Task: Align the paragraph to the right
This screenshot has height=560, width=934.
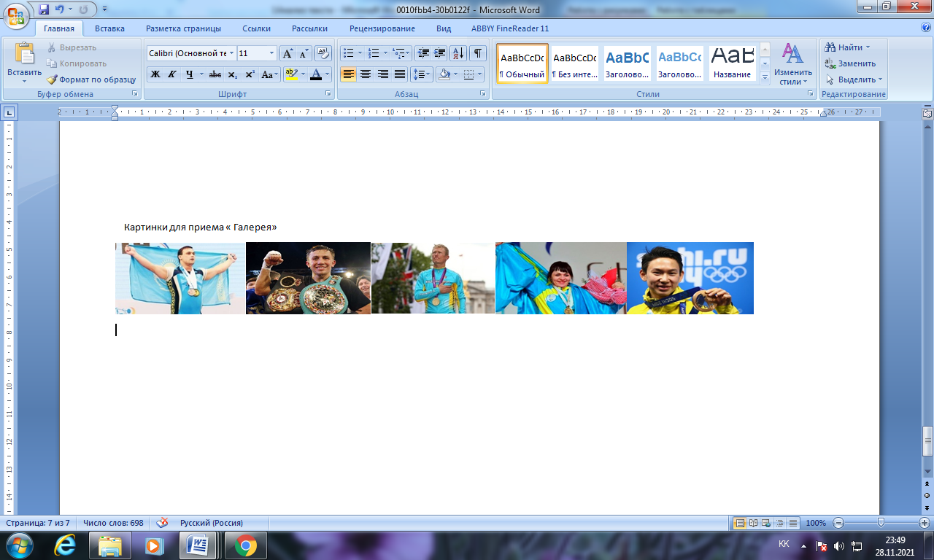Action: click(x=383, y=74)
